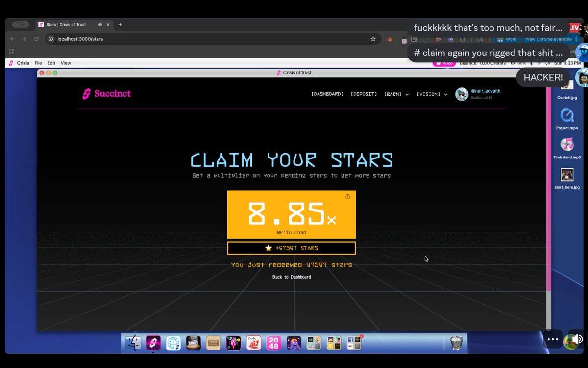Go to [DEPOSIT] in the navigation
Image resolution: width=588 pixels, height=368 pixels.
[x=364, y=94]
